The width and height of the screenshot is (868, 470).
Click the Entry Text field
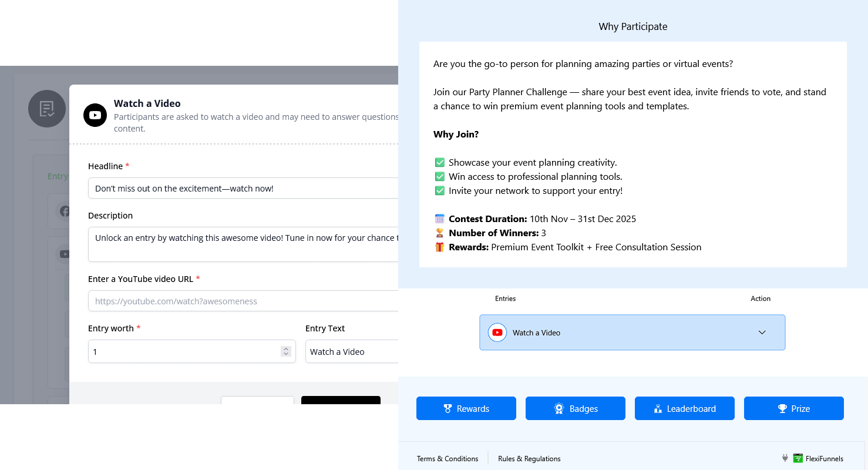[352, 351]
